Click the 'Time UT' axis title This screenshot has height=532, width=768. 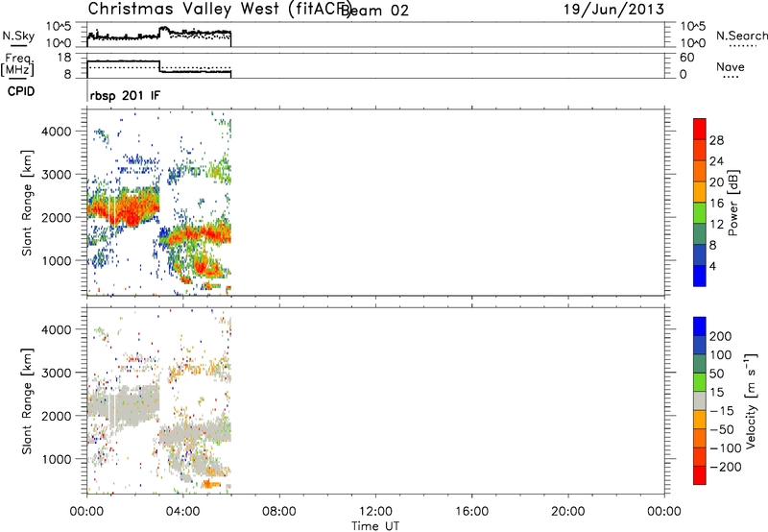point(375,525)
